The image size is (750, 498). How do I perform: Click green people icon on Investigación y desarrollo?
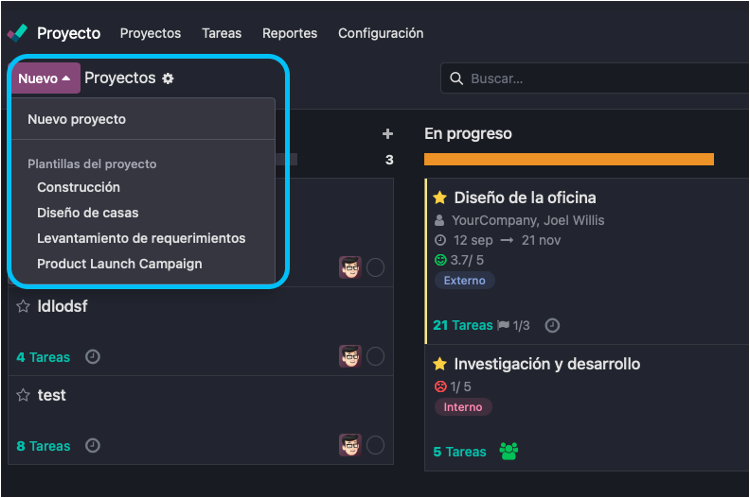[509, 451]
